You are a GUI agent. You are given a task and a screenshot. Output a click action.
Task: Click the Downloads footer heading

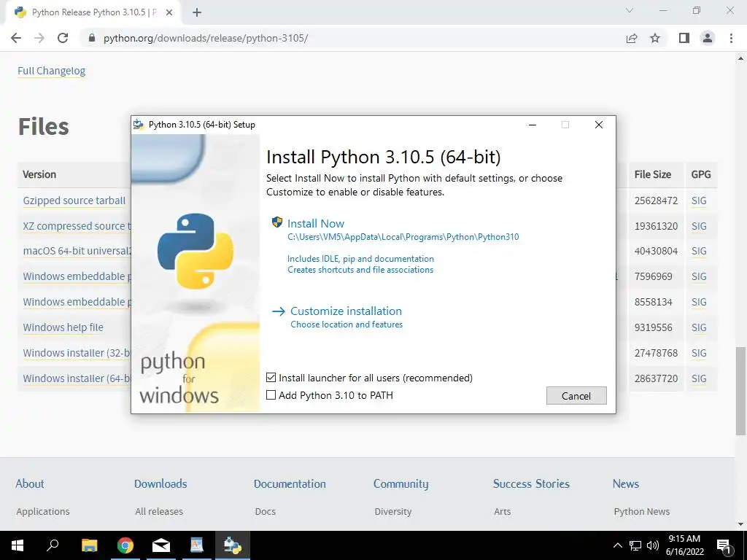coord(160,484)
